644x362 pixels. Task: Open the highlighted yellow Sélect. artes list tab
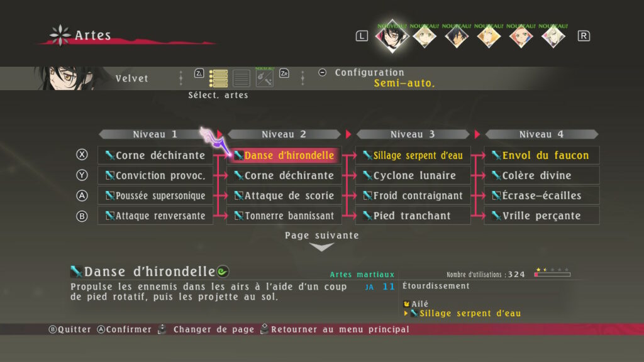pos(218,79)
